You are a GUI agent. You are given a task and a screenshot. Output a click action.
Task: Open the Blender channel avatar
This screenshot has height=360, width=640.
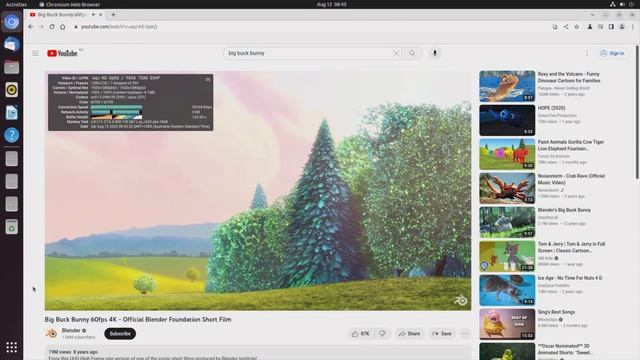(51, 333)
